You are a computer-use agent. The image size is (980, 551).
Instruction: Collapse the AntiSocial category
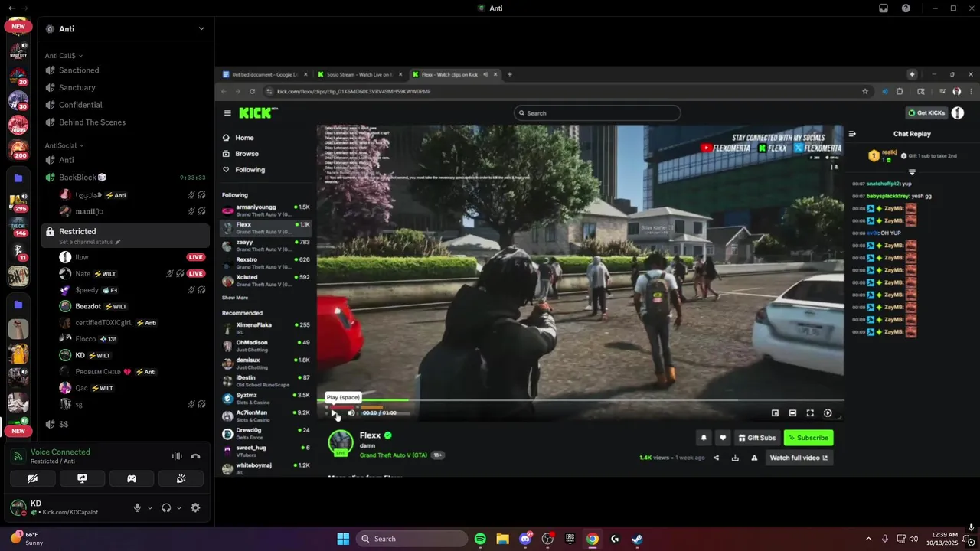(x=64, y=145)
